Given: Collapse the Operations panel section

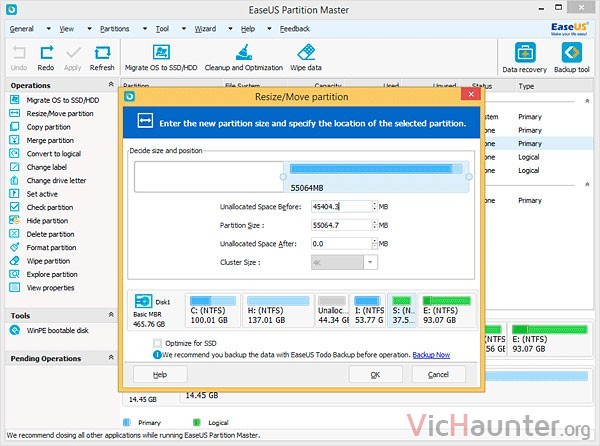Looking at the screenshot, I should point(111,84).
